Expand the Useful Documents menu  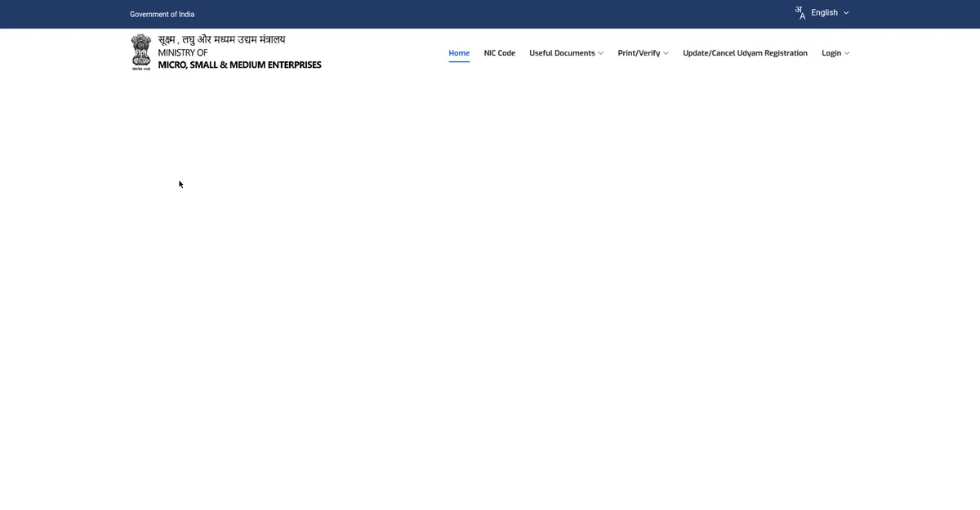click(x=566, y=53)
